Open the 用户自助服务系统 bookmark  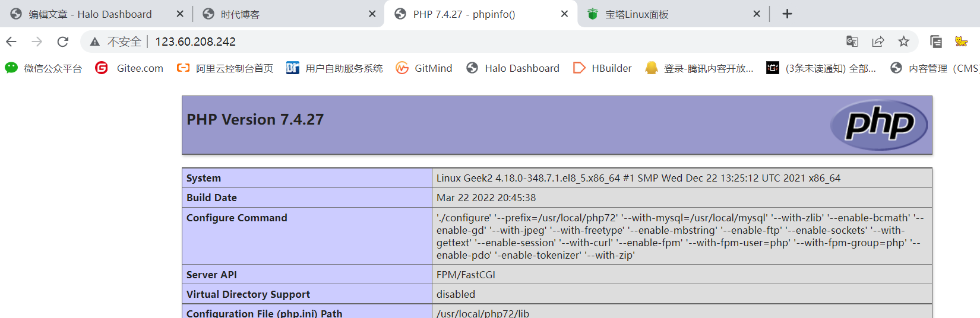point(334,68)
